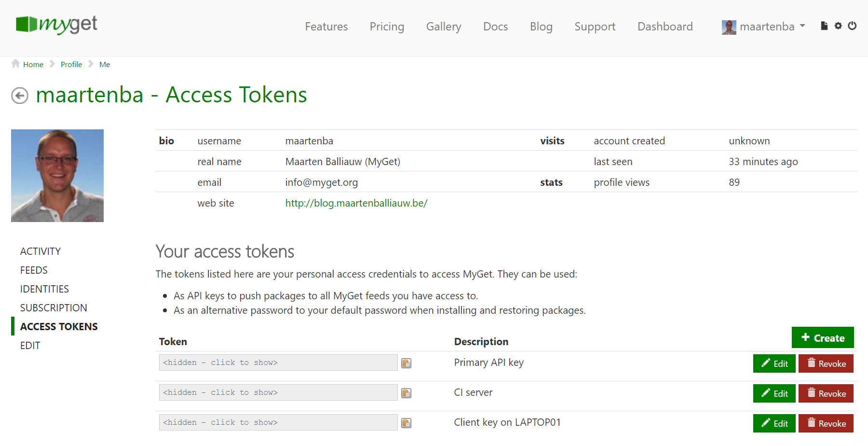Click the home icon in the breadcrumb
This screenshot has height=446, width=868.
15,64
